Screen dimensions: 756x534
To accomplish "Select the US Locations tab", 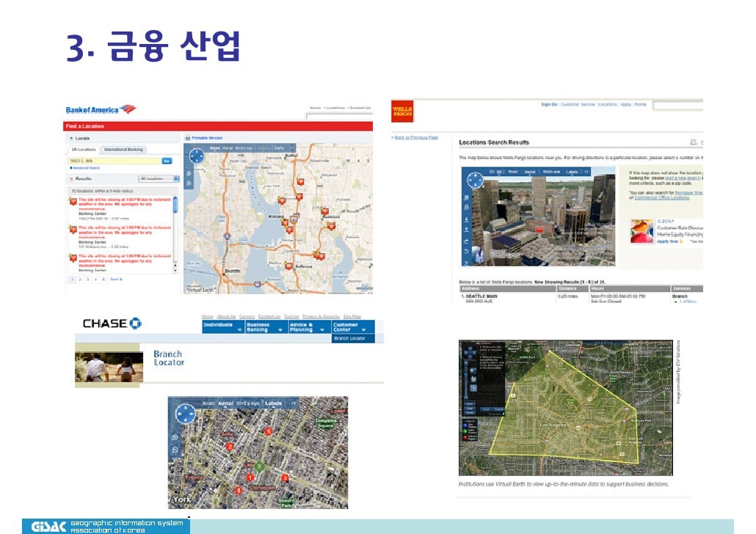I will pyautogui.click(x=84, y=150).
